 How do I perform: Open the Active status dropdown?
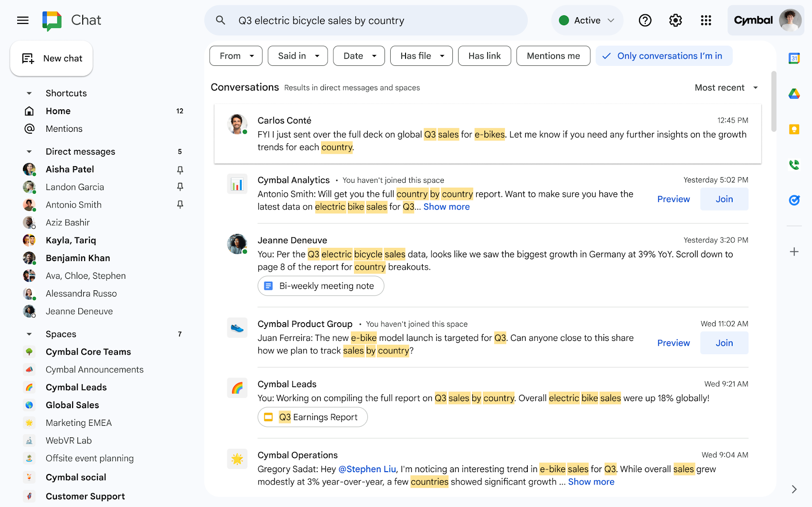point(587,21)
